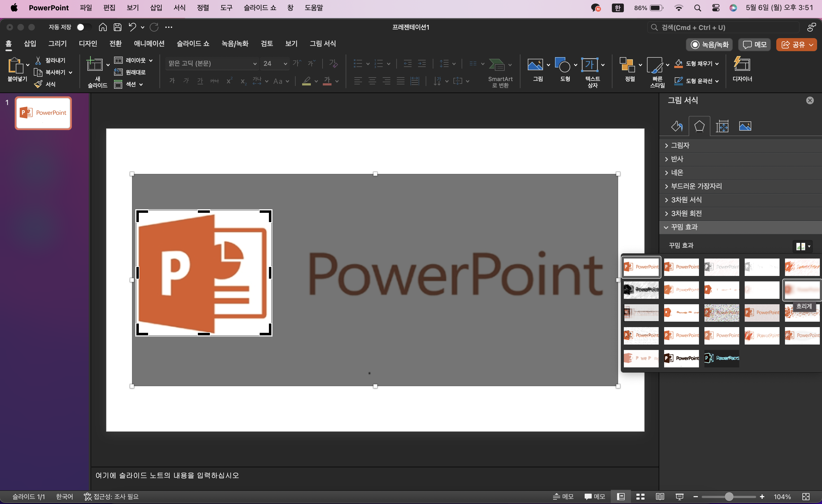Select Fill & Line tab icon in 그림 서식 pane
Screen dimensions: 822x504
(x=677, y=126)
